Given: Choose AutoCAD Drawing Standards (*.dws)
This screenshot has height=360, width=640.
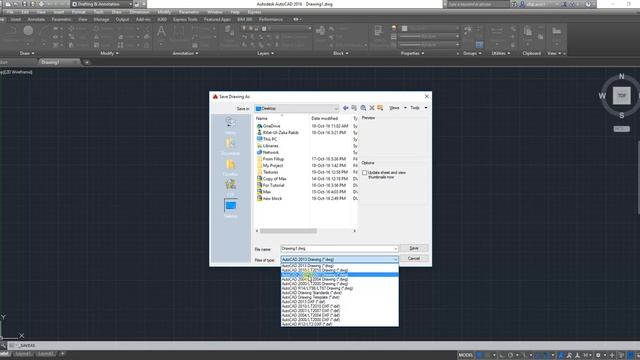Looking at the screenshot, I should click(x=340, y=293).
